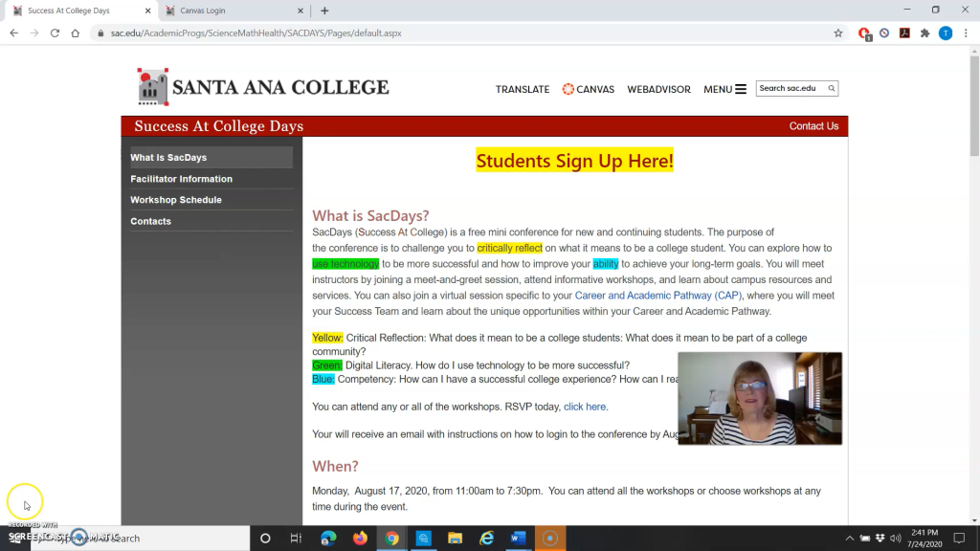Click the Search sac.edu input field

[x=791, y=89]
